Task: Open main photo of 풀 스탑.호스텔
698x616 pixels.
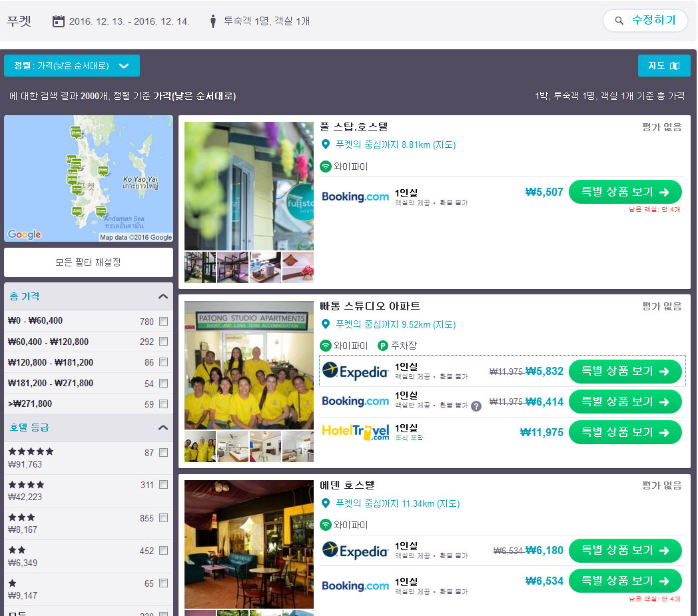Action: (x=249, y=186)
